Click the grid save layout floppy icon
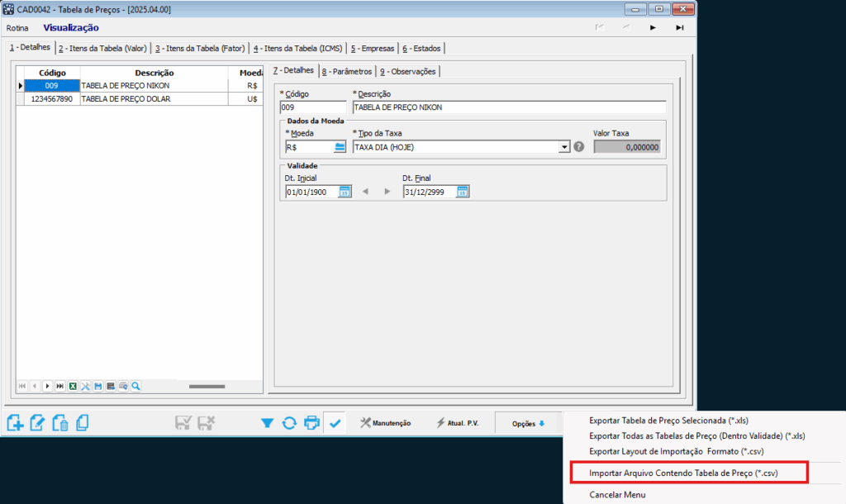846x504 pixels. (98, 387)
